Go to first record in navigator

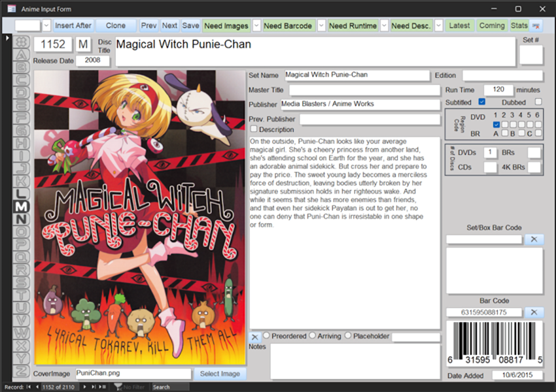point(28,387)
